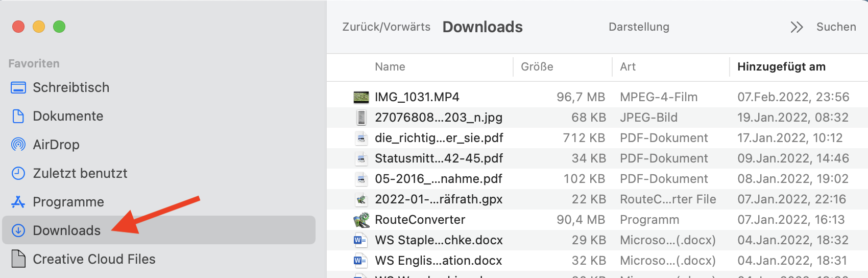Screen dimensions: 868x278
Task: Select the IMG_1031.MP4 video thumbnail
Action: coord(361,97)
